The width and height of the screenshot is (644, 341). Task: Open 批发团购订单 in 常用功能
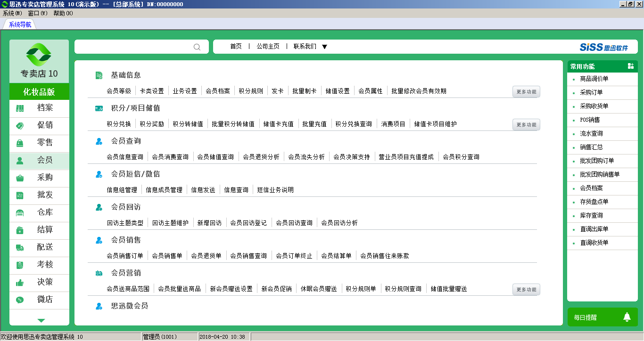(597, 161)
